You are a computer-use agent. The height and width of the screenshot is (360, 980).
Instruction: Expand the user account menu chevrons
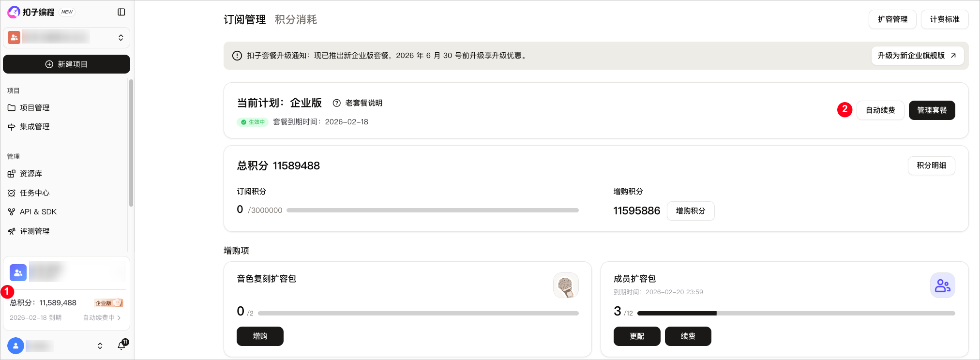click(100, 345)
